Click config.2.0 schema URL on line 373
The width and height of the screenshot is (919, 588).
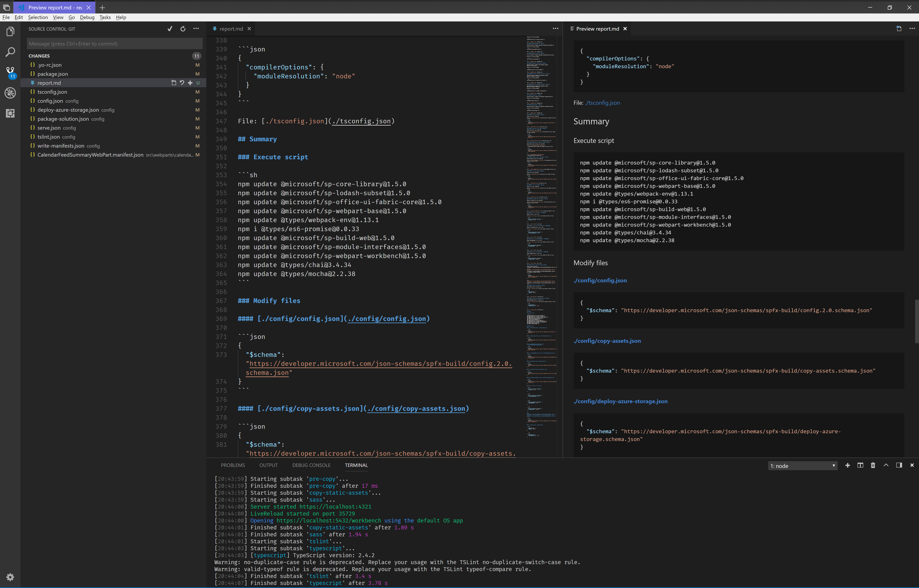380,364
